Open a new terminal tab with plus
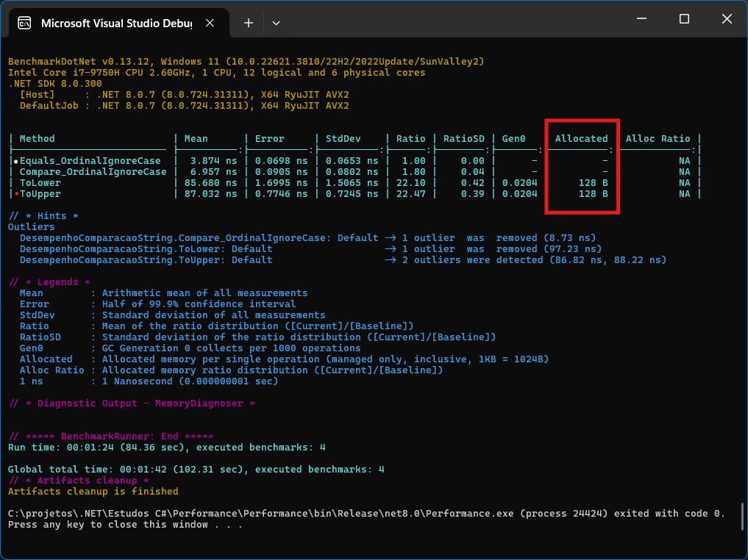 click(x=248, y=23)
